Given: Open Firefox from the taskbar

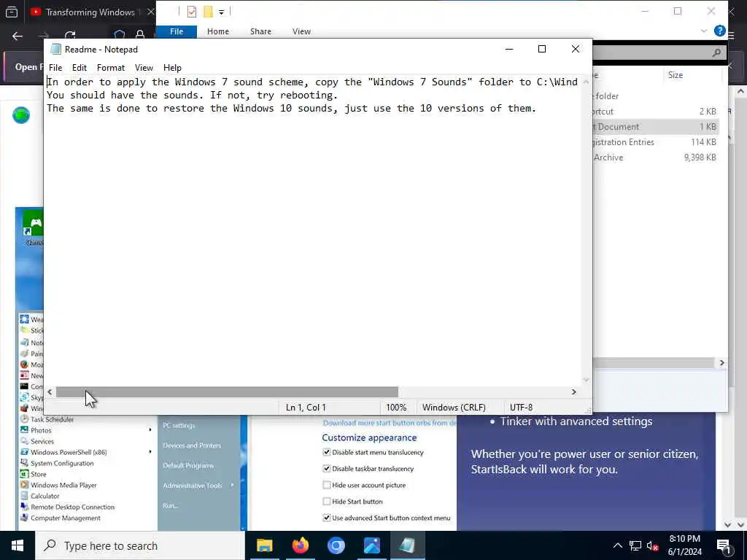Looking at the screenshot, I should pos(300,545).
